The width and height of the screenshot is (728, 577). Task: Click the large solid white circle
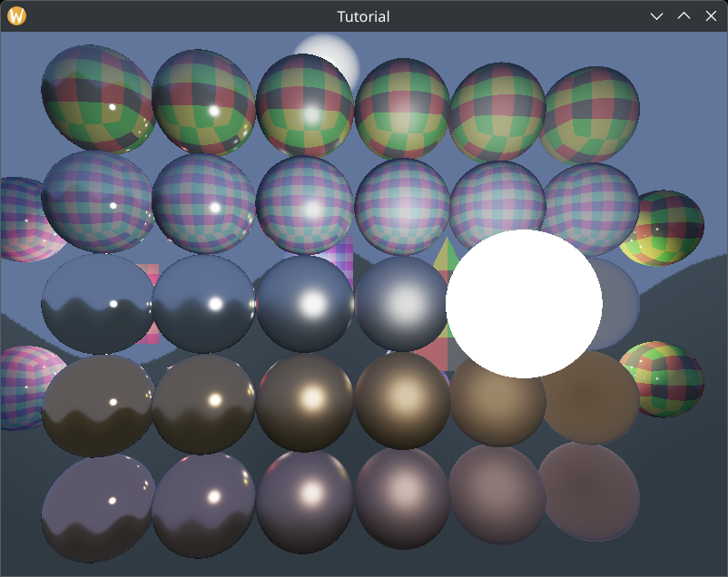(x=524, y=304)
